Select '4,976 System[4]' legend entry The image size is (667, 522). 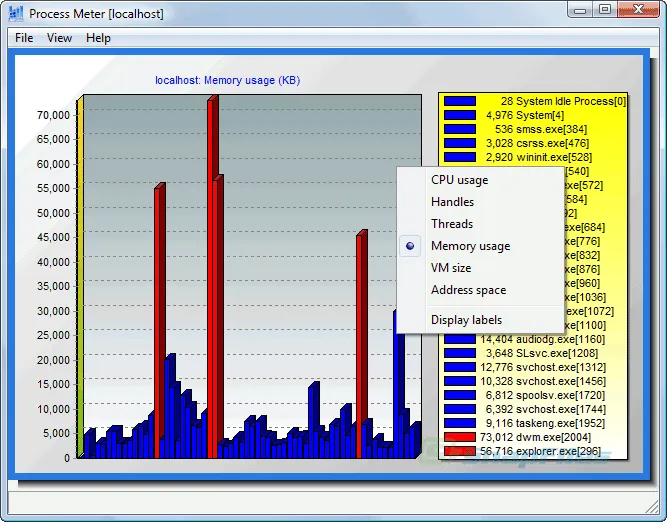tap(525, 115)
